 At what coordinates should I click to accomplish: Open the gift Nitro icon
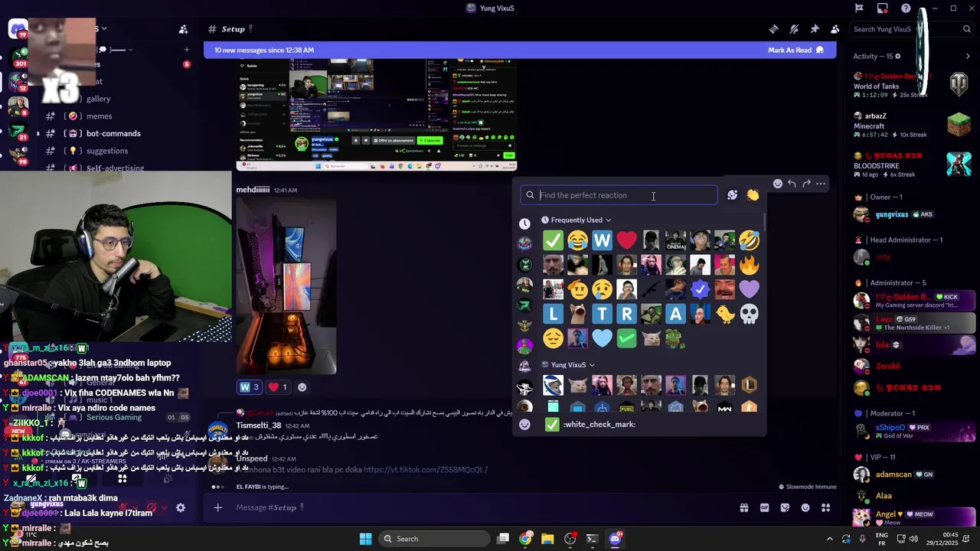[x=743, y=507]
